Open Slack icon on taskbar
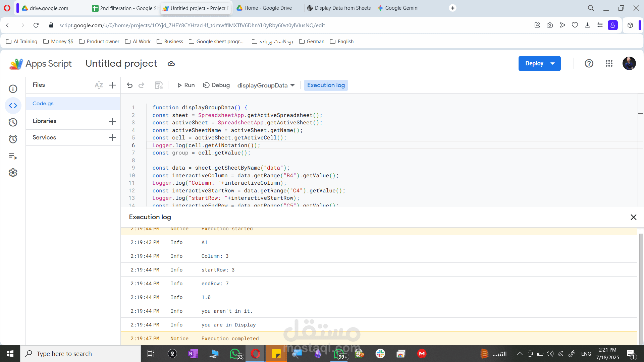 [x=380, y=354]
